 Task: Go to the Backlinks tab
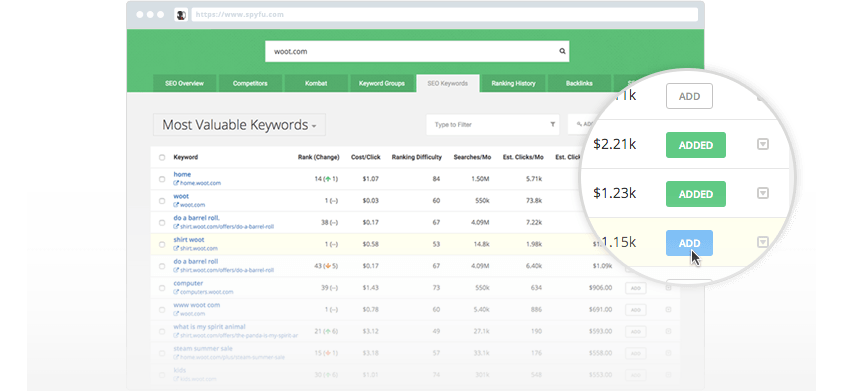[579, 83]
